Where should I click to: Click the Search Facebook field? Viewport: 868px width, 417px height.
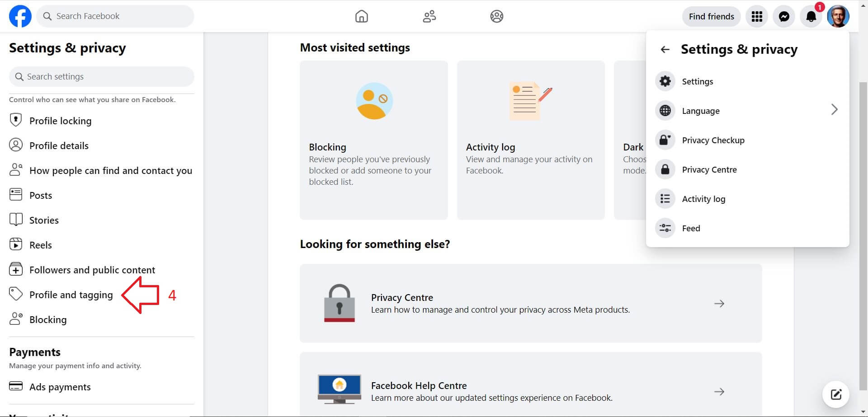[115, 16]
